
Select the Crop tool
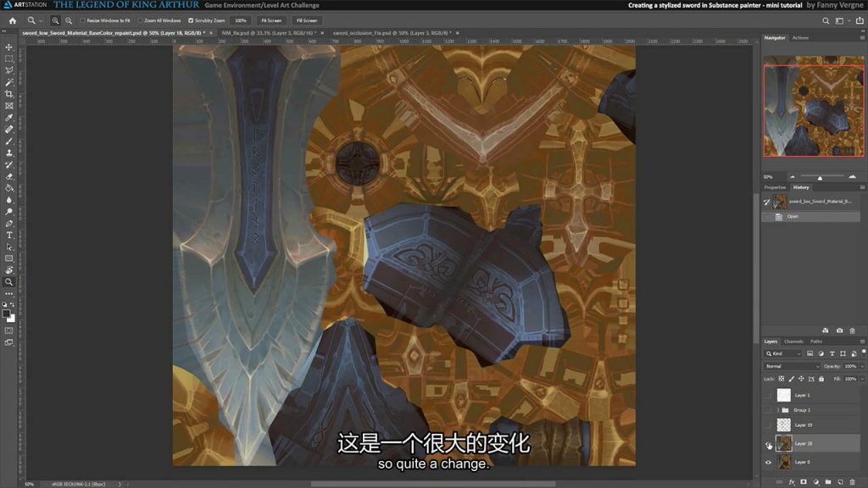tap(8, 94)
